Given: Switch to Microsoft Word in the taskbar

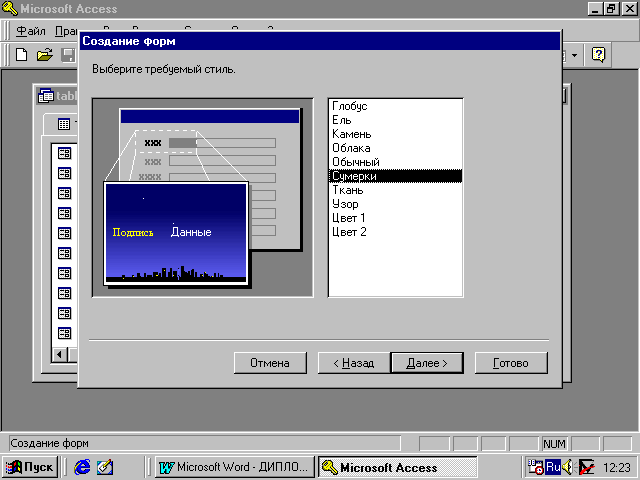Looking at the screenshot, I should point(234,467).
